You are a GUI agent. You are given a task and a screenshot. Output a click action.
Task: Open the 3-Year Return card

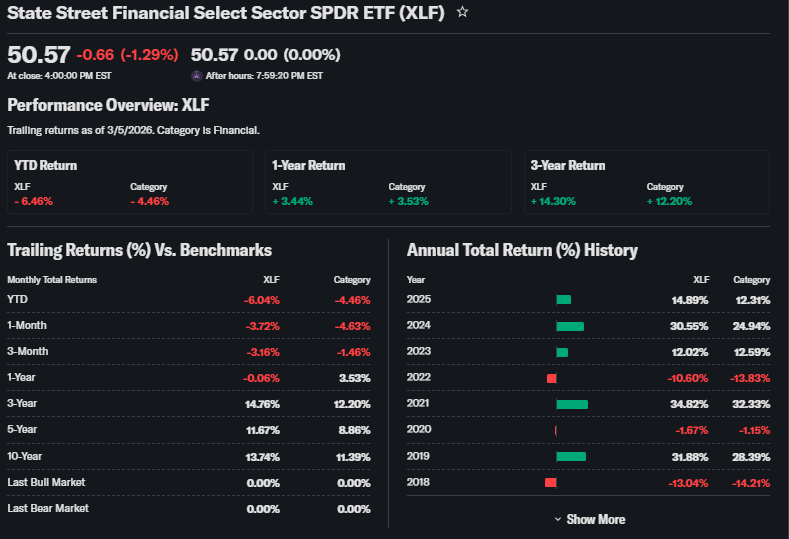646,181
